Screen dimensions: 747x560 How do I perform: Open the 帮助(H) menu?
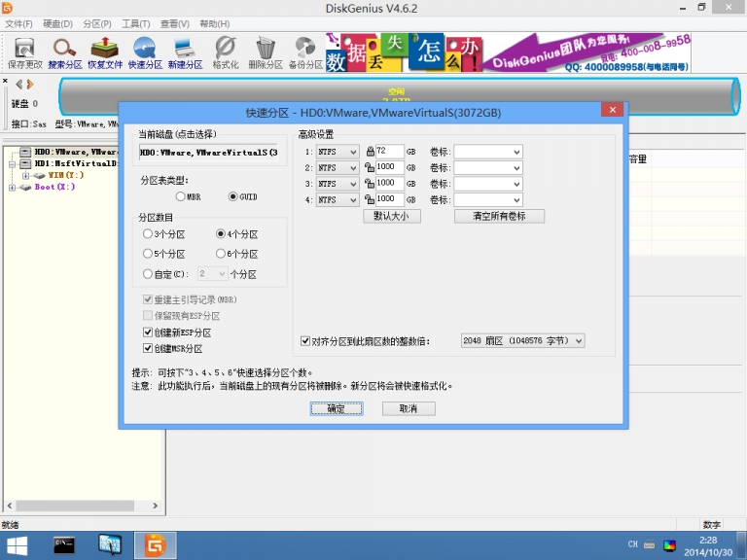click(214, 23)
